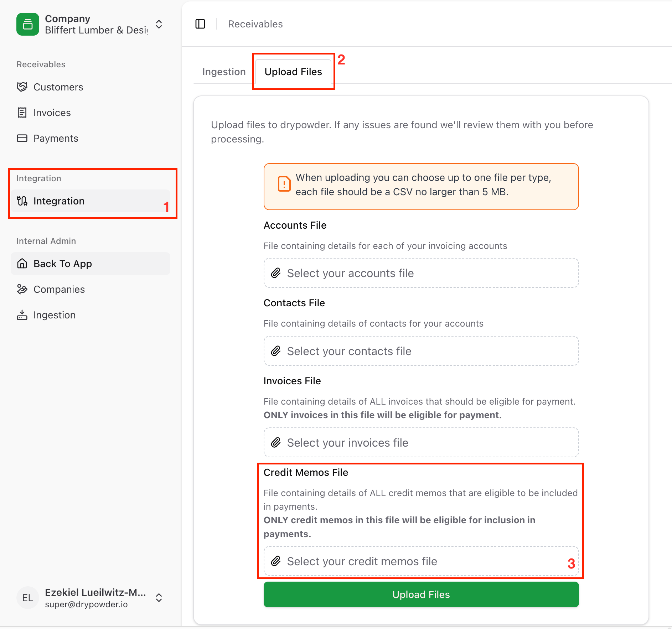Open Customers in the sidebar
Viewport: 672px width, 629px height.
tap(91, 87)
